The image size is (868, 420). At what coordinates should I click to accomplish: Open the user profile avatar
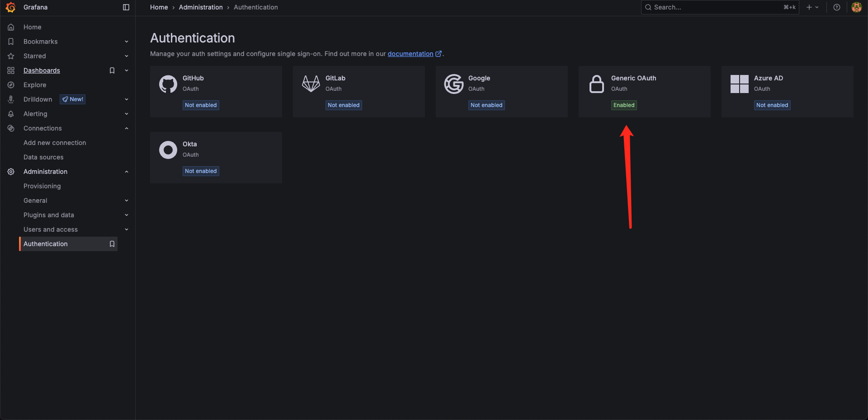(x=856, y=7)
